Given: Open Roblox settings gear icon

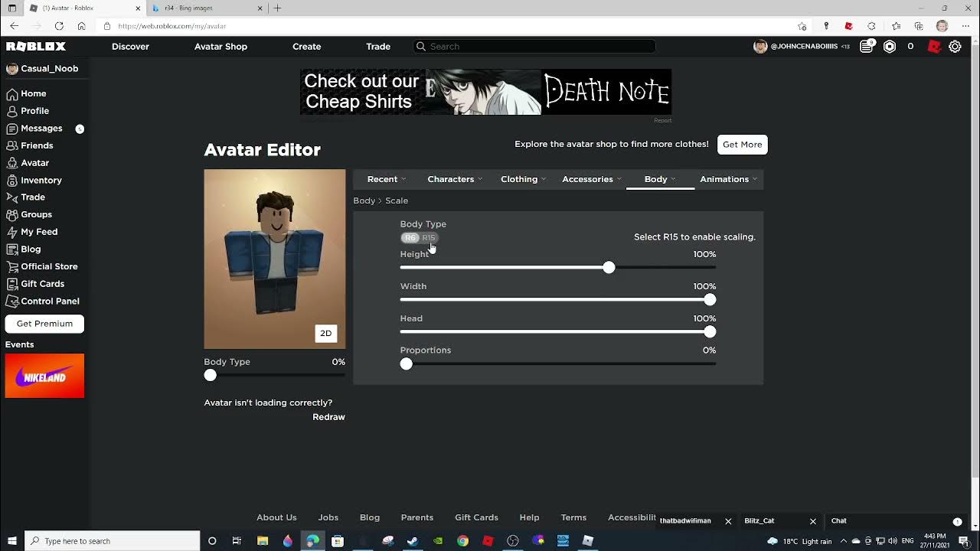Looking at the screenshot, I should (x=955, y=47).
